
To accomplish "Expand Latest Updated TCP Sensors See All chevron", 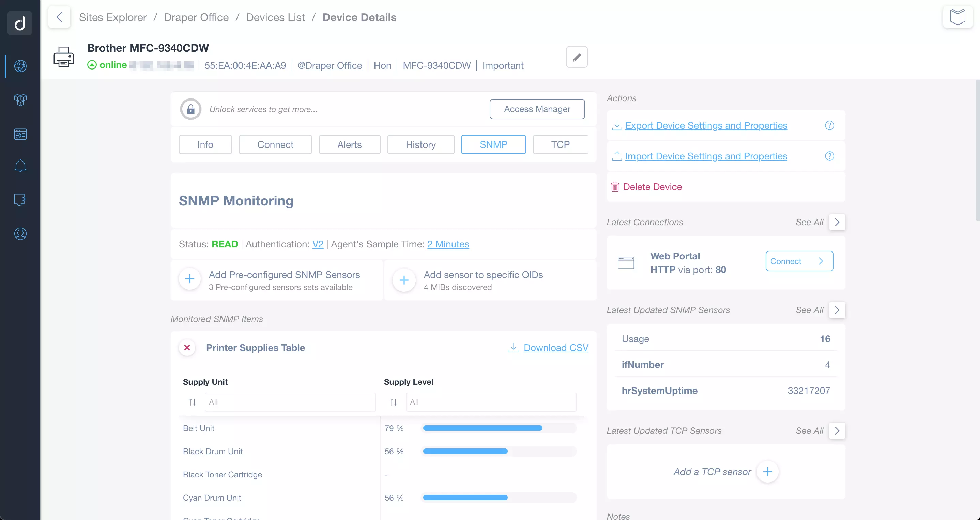I will (837, 431).
